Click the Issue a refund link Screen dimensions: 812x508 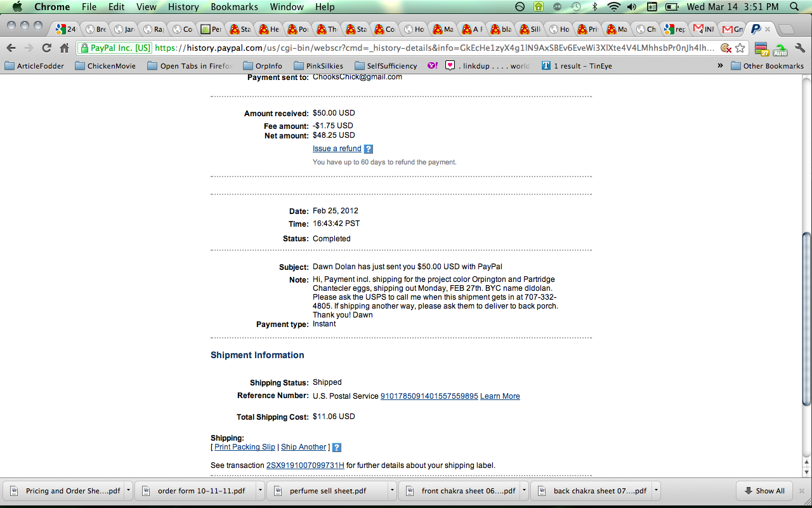337,149
